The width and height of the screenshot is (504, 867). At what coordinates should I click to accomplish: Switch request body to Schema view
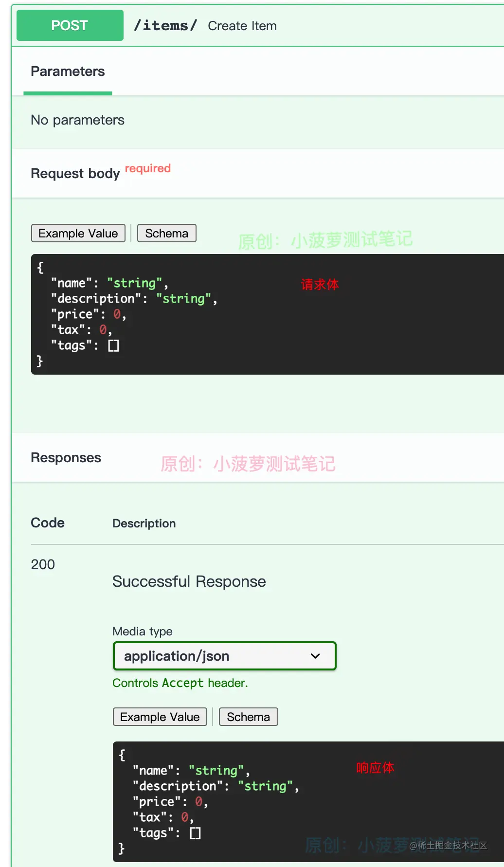click(x=167, y=233)
